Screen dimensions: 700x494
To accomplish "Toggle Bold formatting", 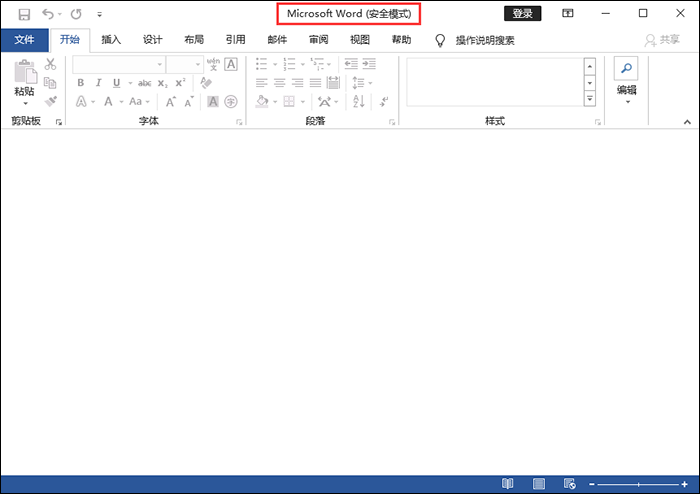I will pyautogui.click(x=81, y=83).
